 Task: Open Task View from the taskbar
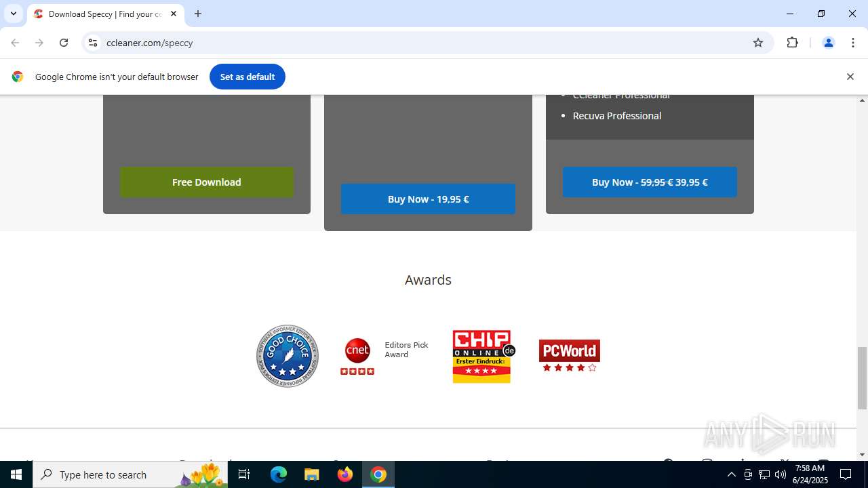(244, 474)
